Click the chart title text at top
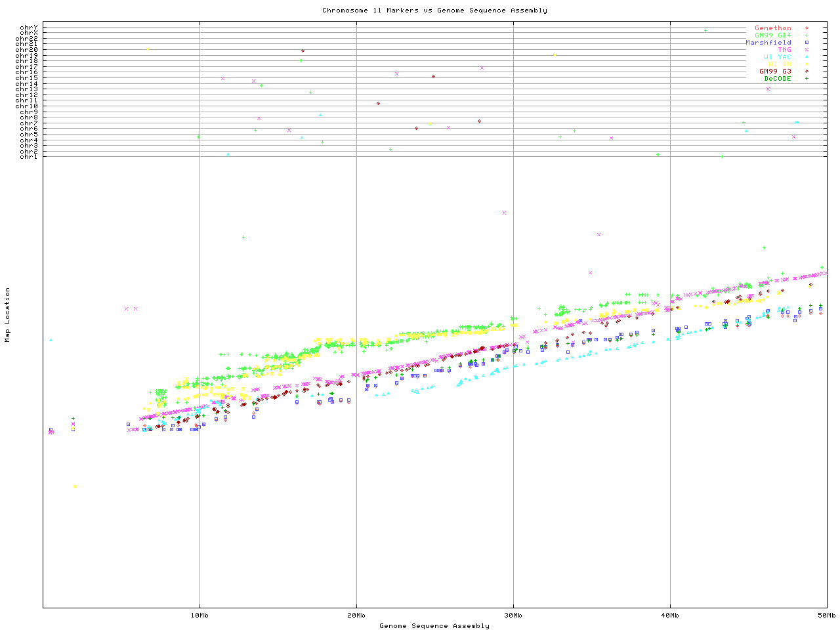 [434, 10]
